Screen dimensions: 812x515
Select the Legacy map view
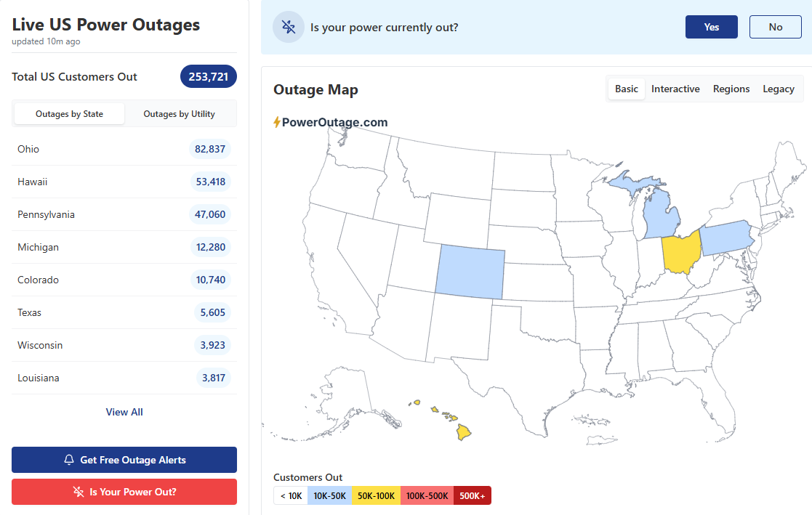(779, 89)
